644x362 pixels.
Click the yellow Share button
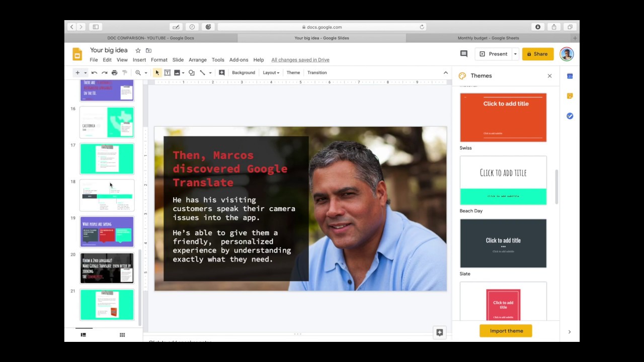538,54
